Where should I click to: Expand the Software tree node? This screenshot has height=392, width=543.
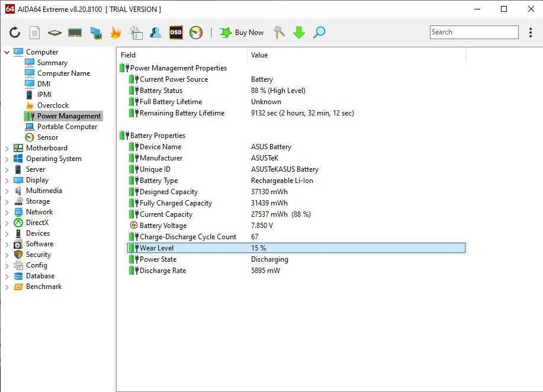pos(7,244)
